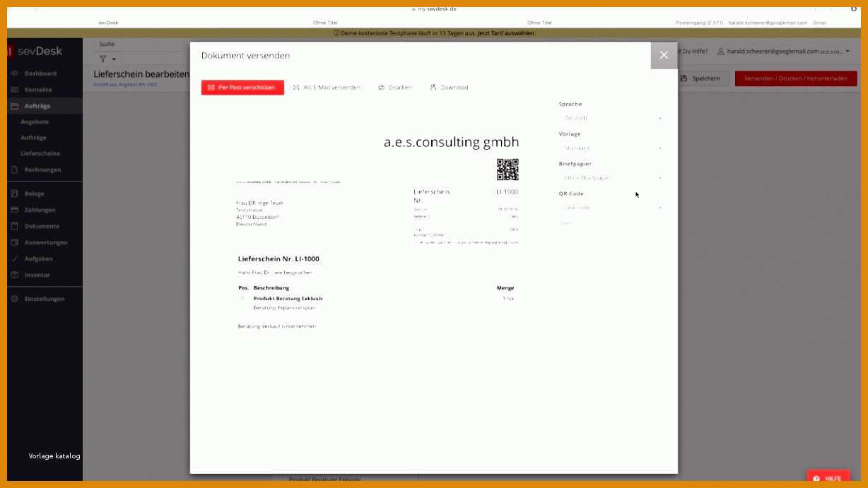Open Angebote submenu item

(x=35, y=122)
